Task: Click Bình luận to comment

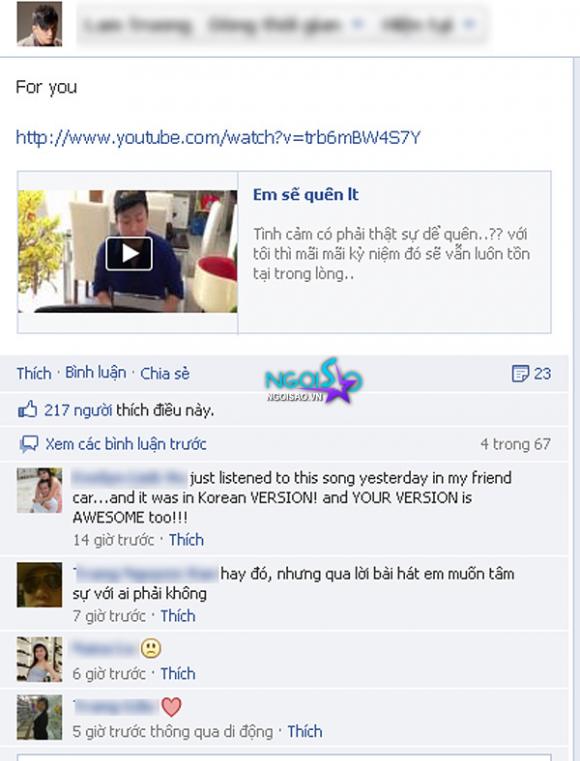Action: pos(96,373)
